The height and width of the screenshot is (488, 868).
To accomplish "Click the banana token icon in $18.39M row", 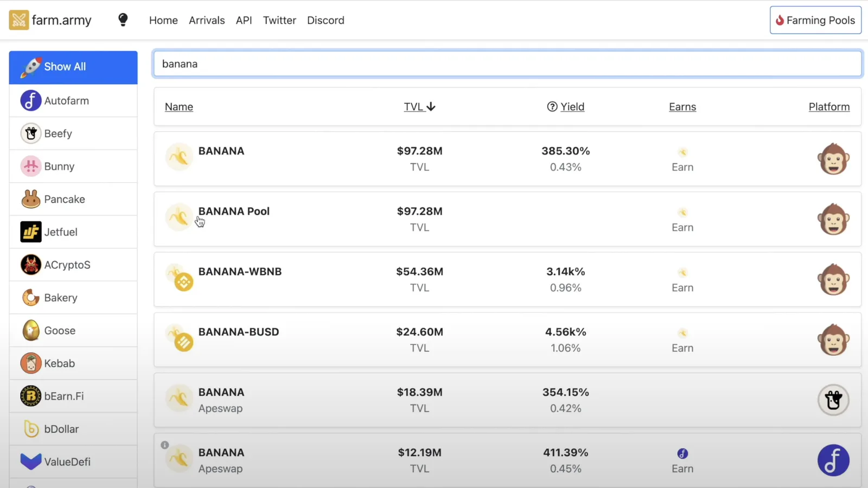I will 179,399.
